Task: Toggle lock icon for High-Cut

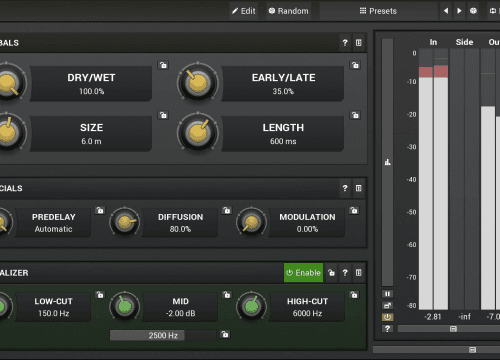Action: tap(354, 295)
